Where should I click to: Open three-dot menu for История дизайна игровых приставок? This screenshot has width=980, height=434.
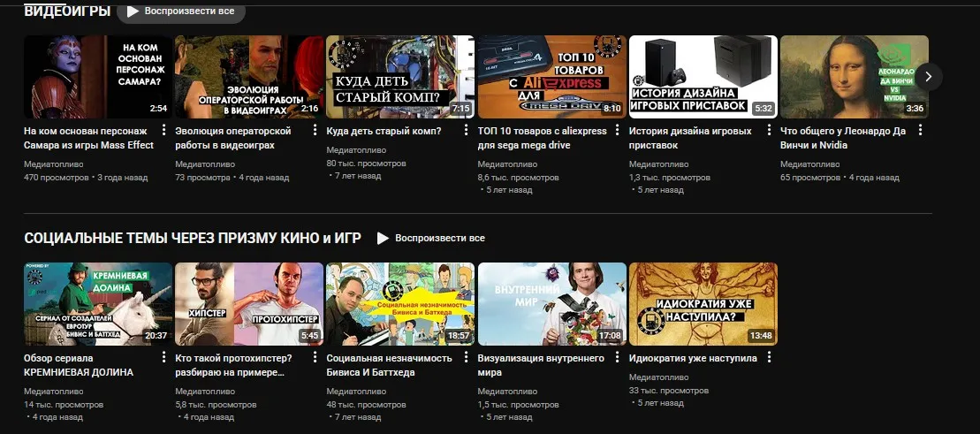(769, 131)
